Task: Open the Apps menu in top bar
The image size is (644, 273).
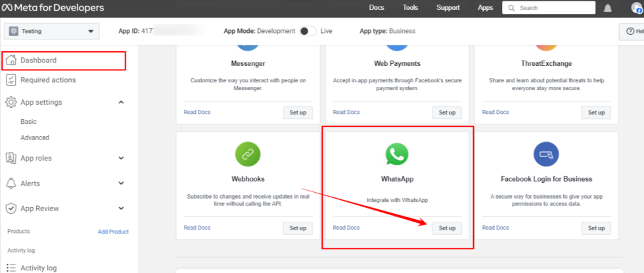Action: (x=486, y=8)
